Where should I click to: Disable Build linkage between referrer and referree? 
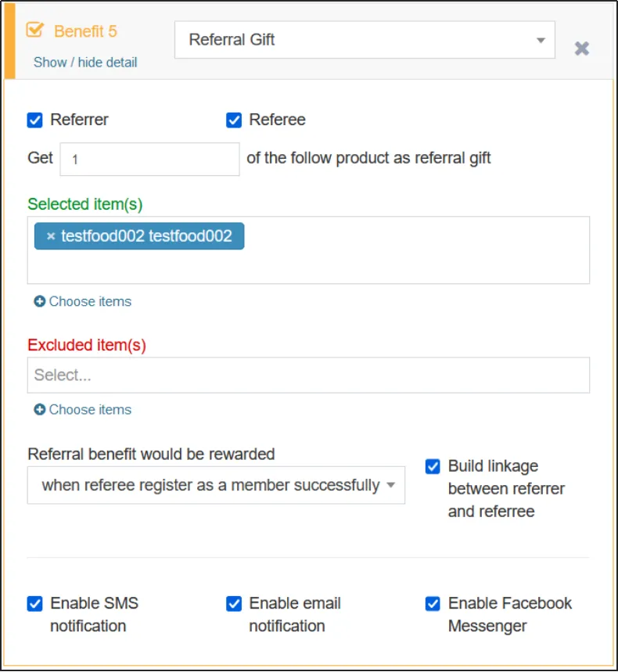pos(433,466)
